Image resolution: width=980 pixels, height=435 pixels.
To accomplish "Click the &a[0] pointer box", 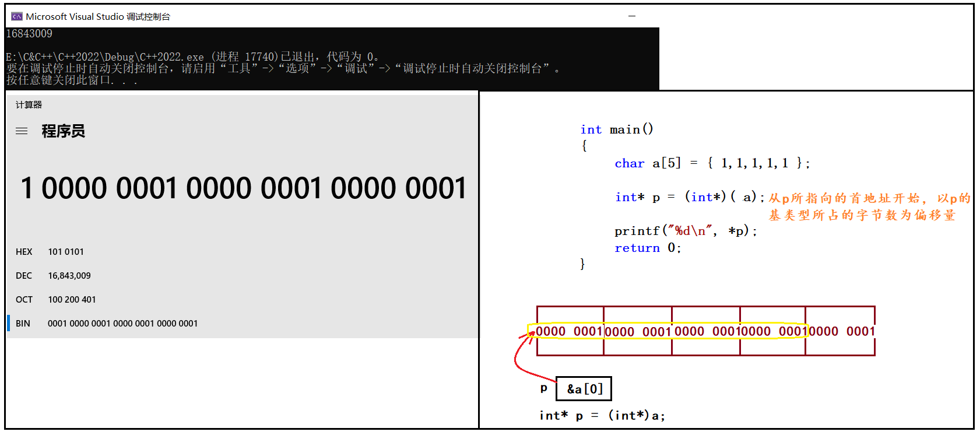I will coord(584,389).
